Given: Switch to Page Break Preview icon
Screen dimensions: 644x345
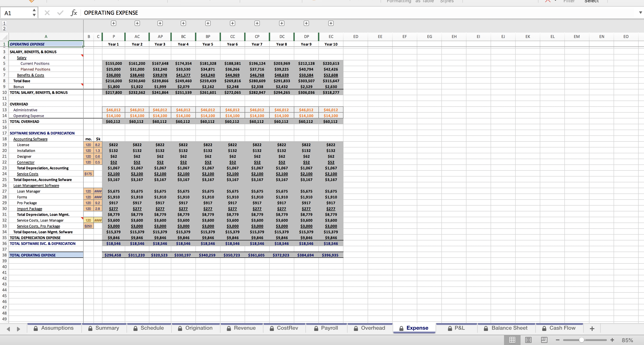Looking at the screenshot, I should tap(544, 340).
